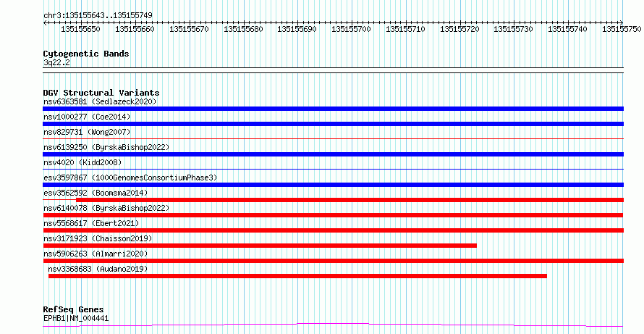644x334 pixels.
Task: Click ruler position 135155690
Action: click(297, 29)
